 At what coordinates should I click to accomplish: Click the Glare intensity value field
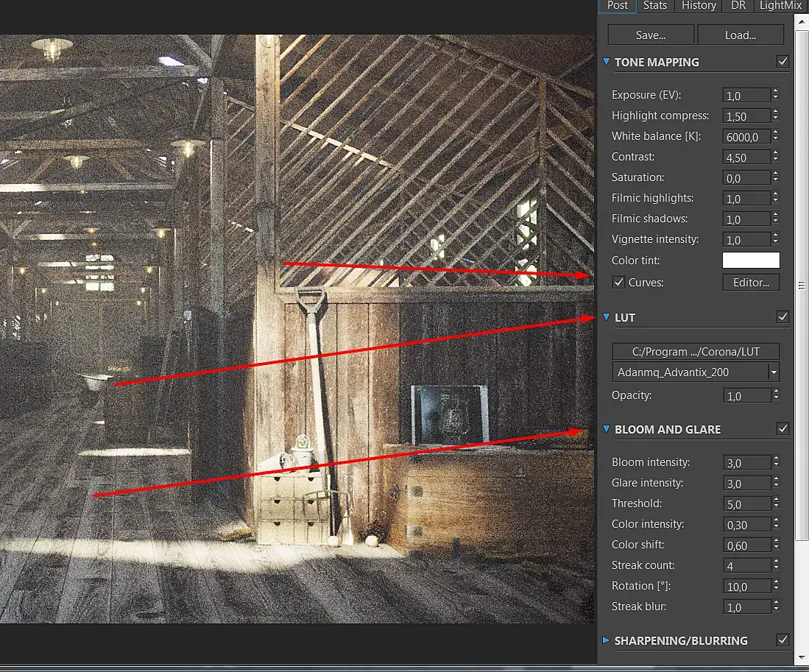click(746, 484)
